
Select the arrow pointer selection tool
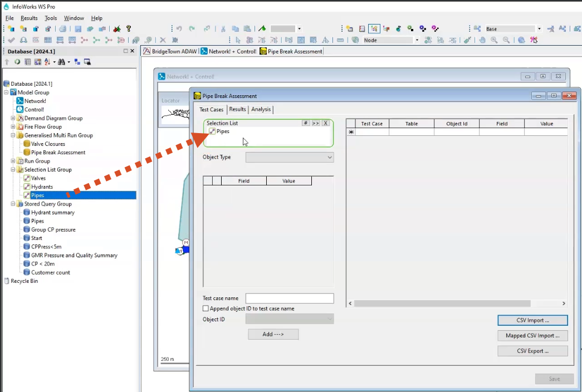coord(238,40)
